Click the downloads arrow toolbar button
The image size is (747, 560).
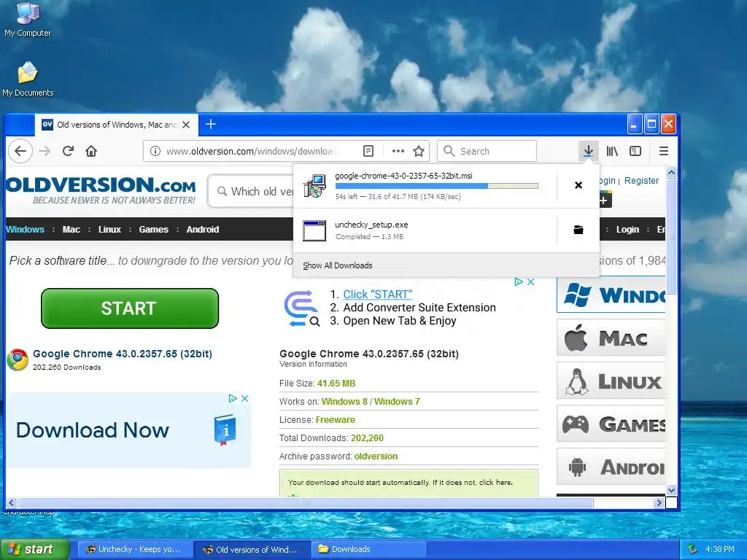589,151
